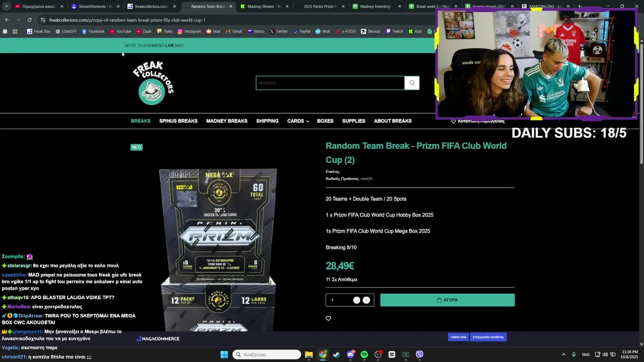Open MADNEY BREAKS menu item
Viewport: 644px width, 362px height.
coord(227,121)
